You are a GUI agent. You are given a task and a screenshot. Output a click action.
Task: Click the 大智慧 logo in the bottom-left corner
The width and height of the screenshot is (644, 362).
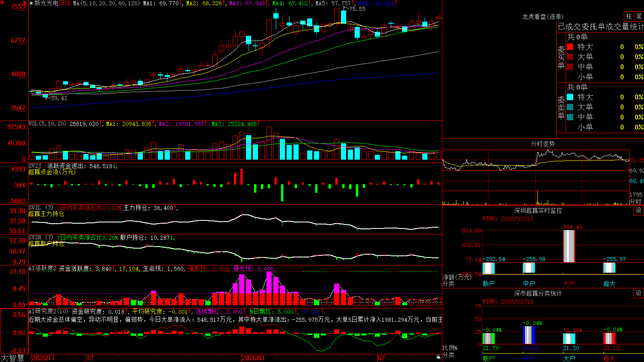(12, 358)
